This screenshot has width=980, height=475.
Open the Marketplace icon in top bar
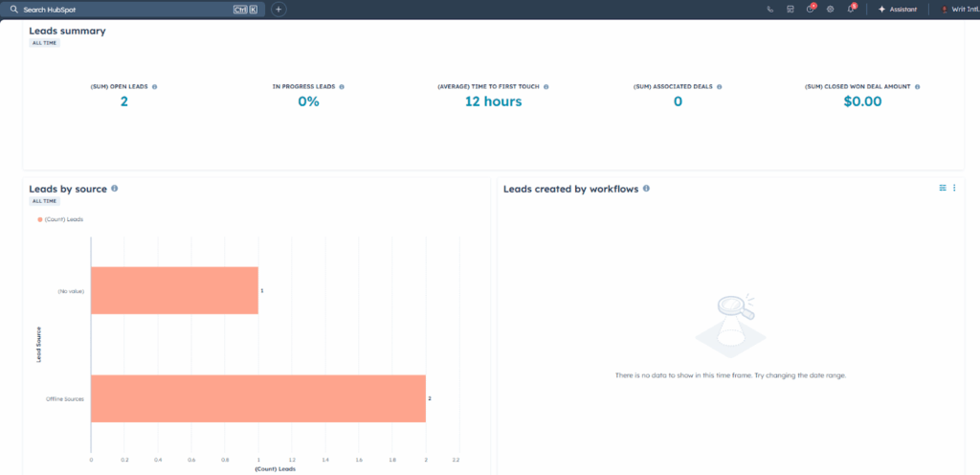[790, 9]
